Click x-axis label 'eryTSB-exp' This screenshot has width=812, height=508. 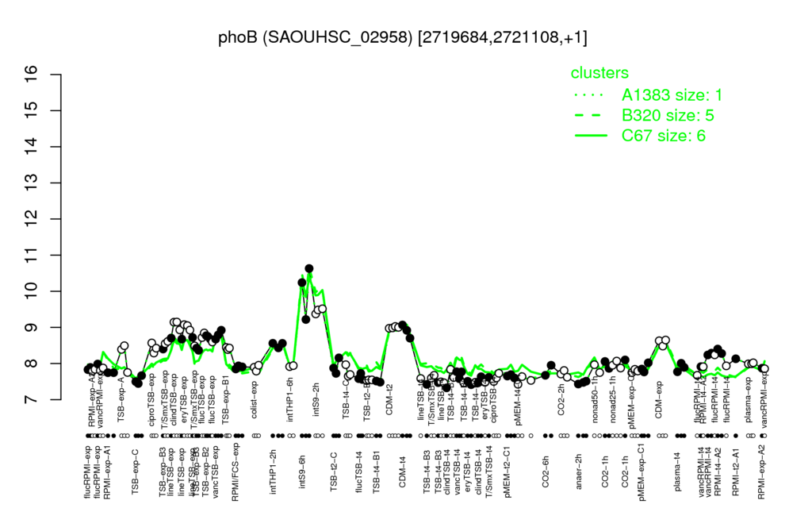pyautogui.click(x=184, y=401)
